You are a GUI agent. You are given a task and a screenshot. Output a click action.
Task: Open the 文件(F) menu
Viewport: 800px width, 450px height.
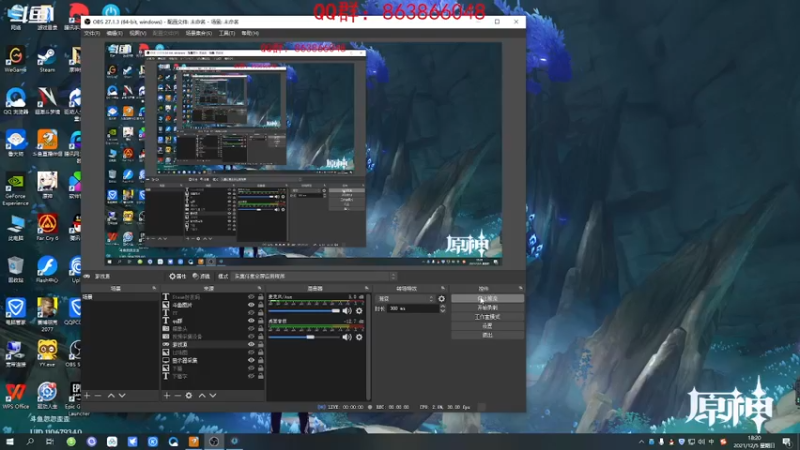click(92, 33)
